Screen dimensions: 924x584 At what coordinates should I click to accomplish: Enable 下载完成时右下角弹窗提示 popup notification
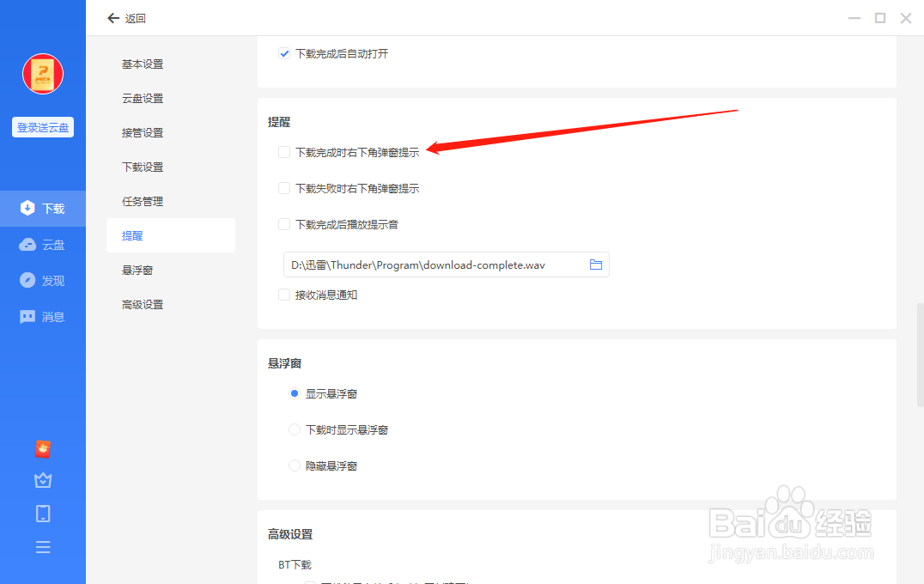click(x=284, y=152)
